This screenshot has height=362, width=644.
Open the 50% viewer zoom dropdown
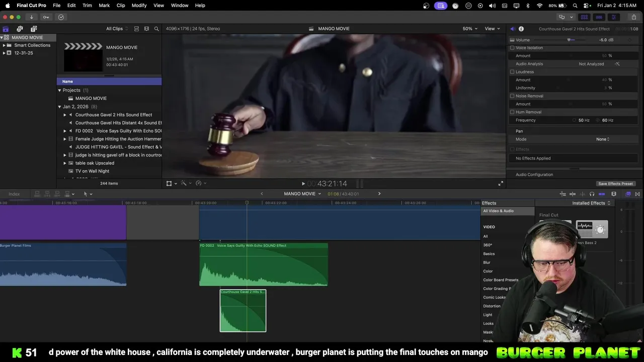(x=470, y=29)
